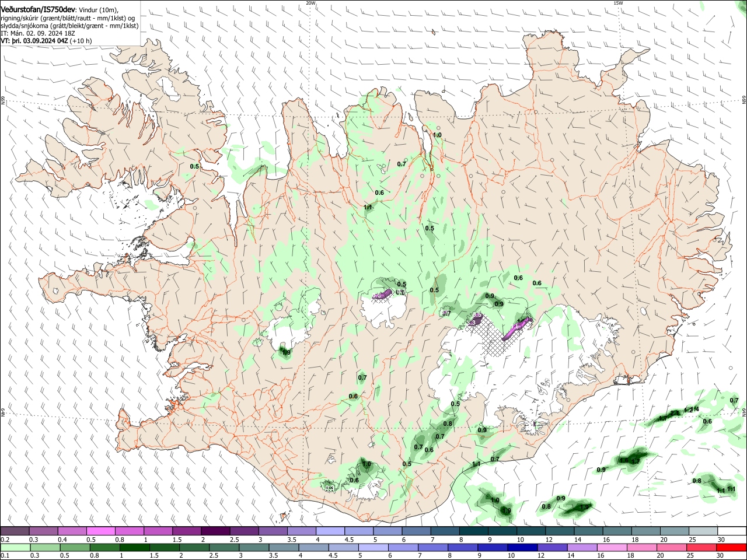The image size is (747, 560).
Task: Click the '0.1' legend scale label
Action: (5, 556)
